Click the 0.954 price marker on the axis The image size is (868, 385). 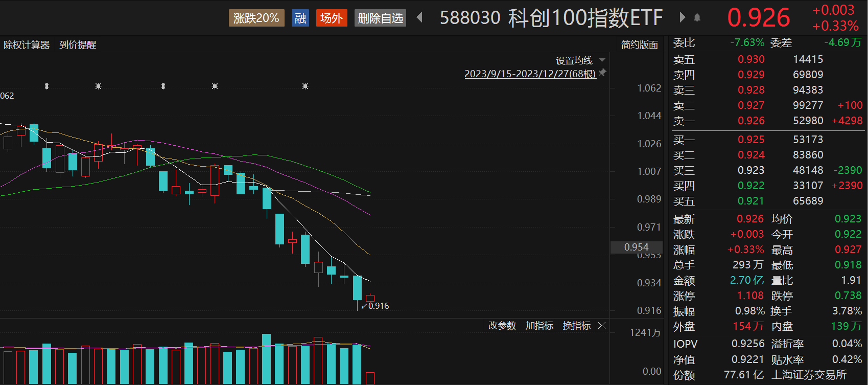click(x=636, y=247)
